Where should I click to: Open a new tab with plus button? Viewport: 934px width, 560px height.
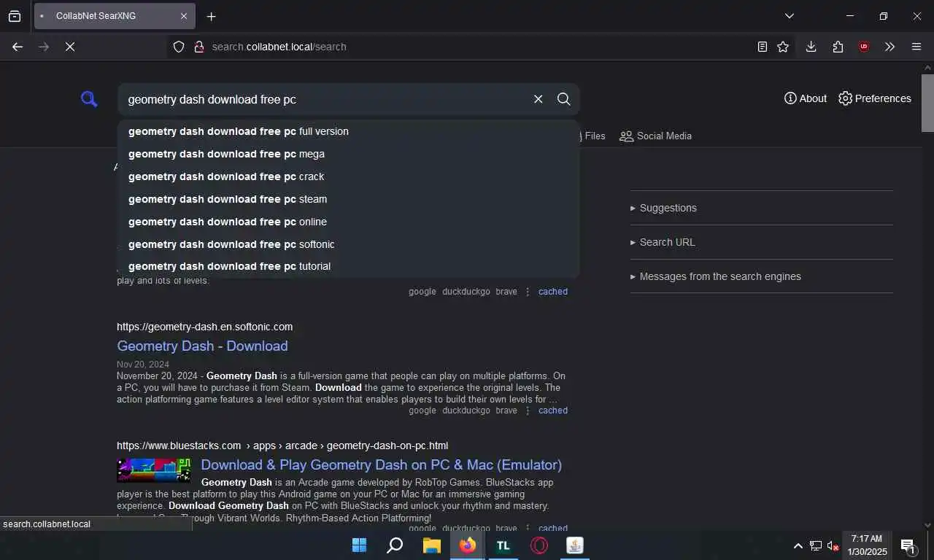pos(211,16)
